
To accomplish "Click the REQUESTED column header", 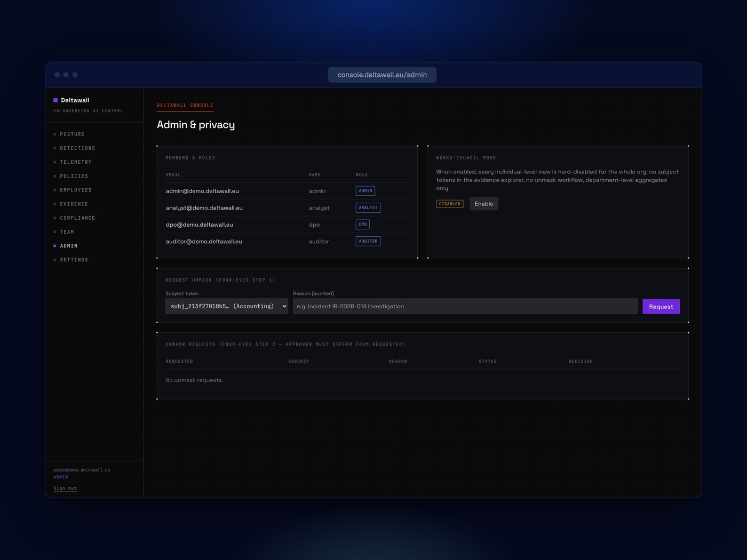I will point(179,362).
